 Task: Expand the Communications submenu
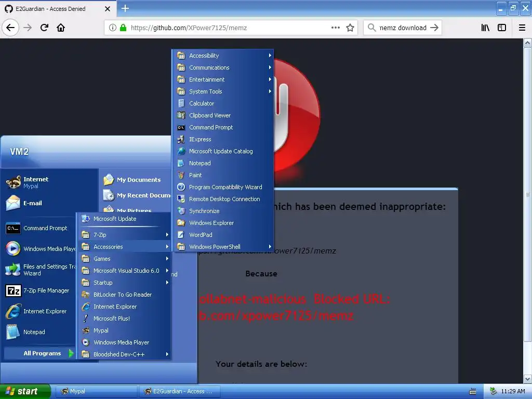tap(223, 68)
